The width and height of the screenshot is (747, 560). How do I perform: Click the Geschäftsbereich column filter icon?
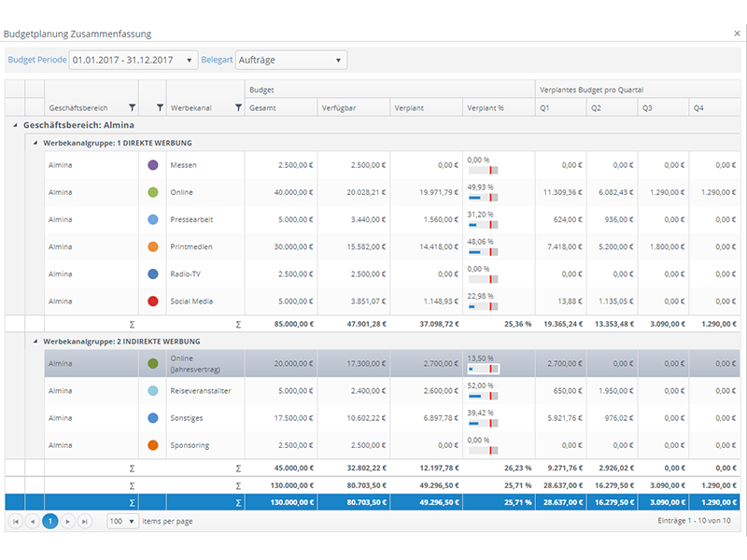click(132, 108)
